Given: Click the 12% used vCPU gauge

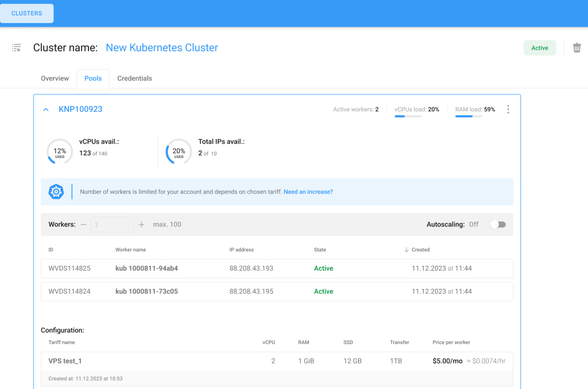Looking at the screenshot, I should [60, 151].
